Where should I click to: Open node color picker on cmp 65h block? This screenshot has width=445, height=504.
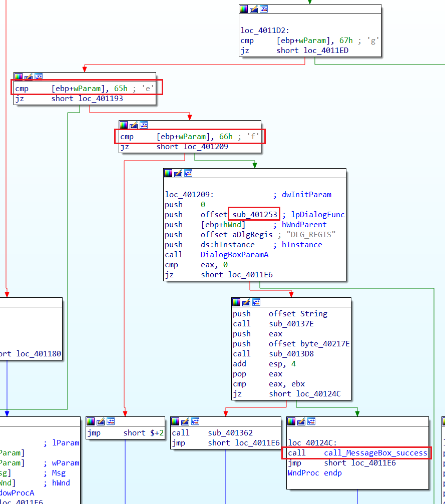point(19,77)
